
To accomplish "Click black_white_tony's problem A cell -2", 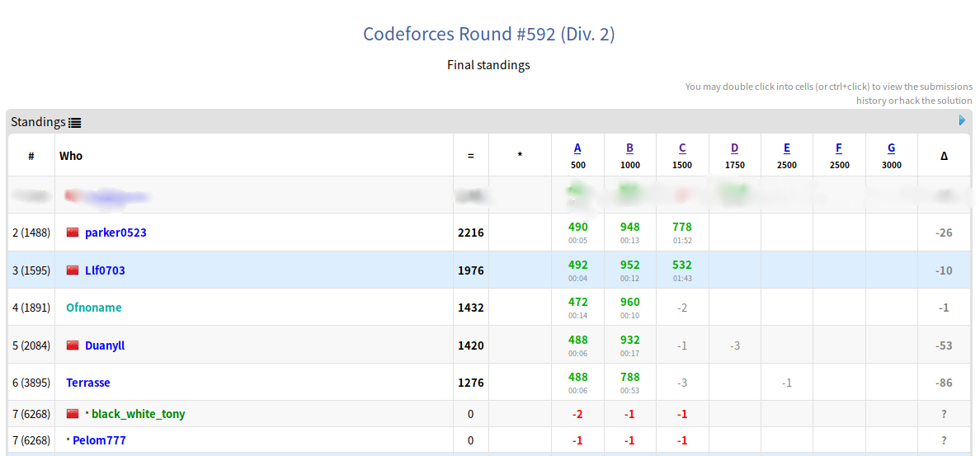I will pyautogui.click(x=577, y=413).
